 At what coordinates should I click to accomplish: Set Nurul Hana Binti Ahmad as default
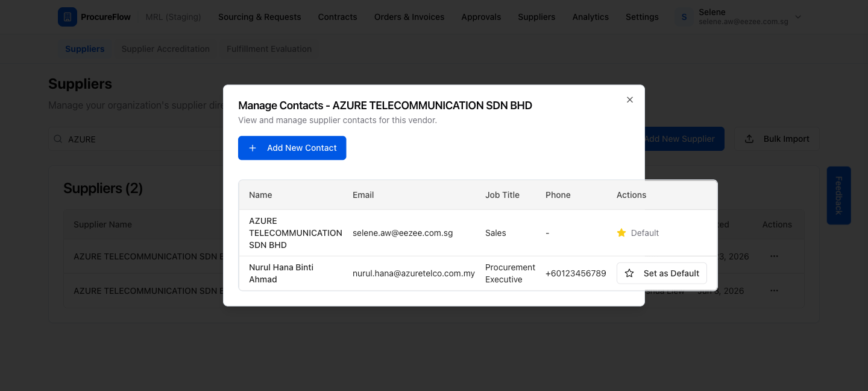[x=661, y=273]
